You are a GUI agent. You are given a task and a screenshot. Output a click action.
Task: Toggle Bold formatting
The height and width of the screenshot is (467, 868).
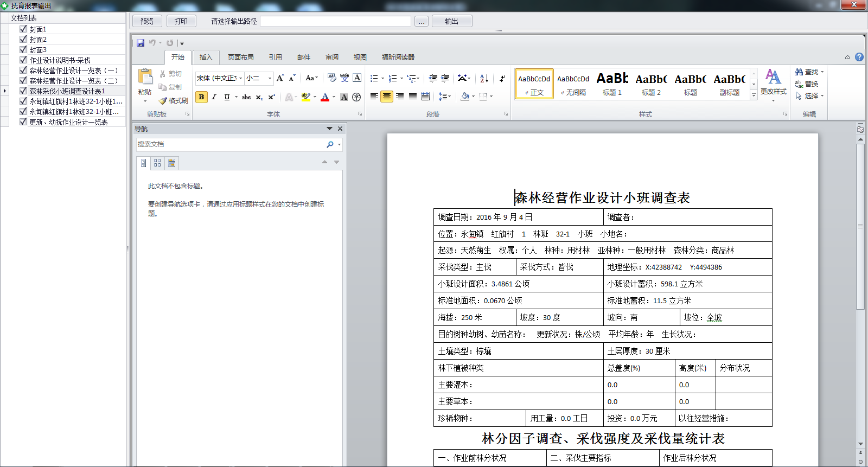tap(201, 97)
